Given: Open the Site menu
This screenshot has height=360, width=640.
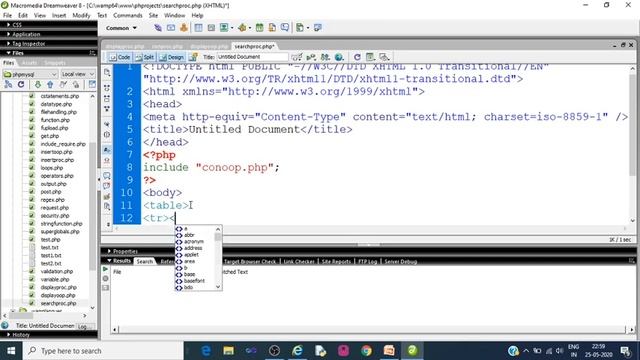Looking at the screenshot, I should pos(153,16).
